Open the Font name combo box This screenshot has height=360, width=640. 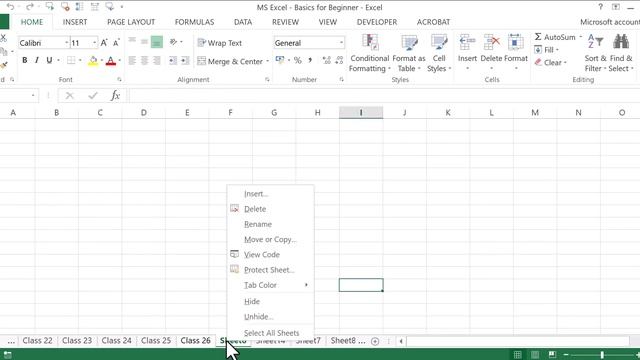[x=44, y=42]
